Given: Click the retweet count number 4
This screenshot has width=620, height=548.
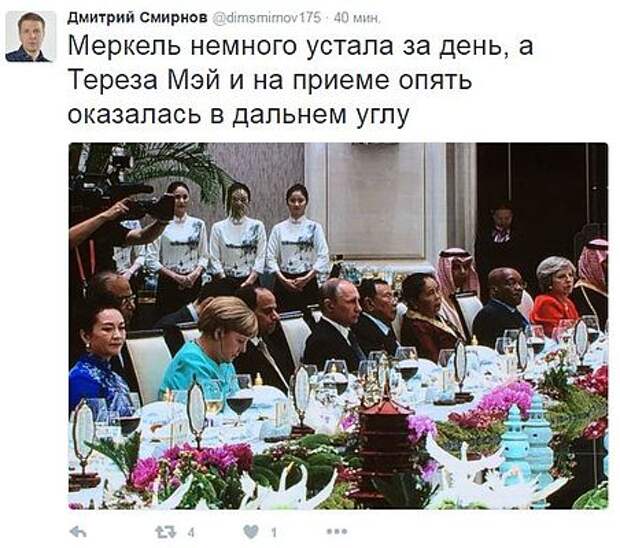Looking at the screenshot, I should pos(191,533).
